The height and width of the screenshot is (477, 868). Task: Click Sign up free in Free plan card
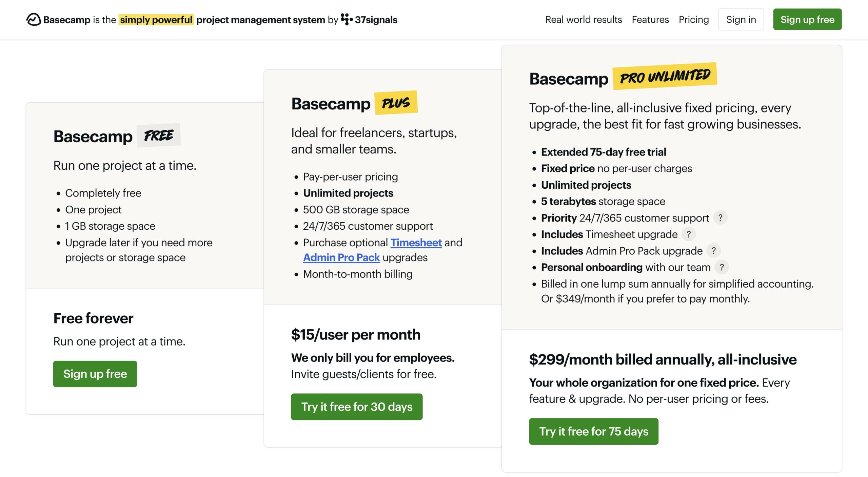tap(95, 374)
